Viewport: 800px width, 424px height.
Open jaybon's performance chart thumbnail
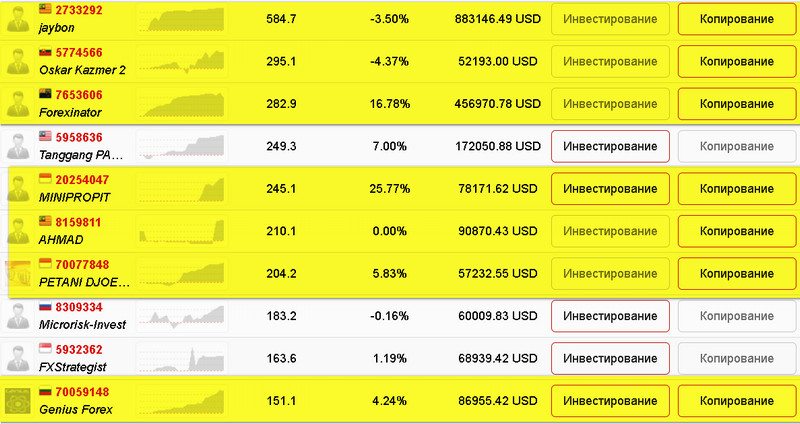pos(182,19)
